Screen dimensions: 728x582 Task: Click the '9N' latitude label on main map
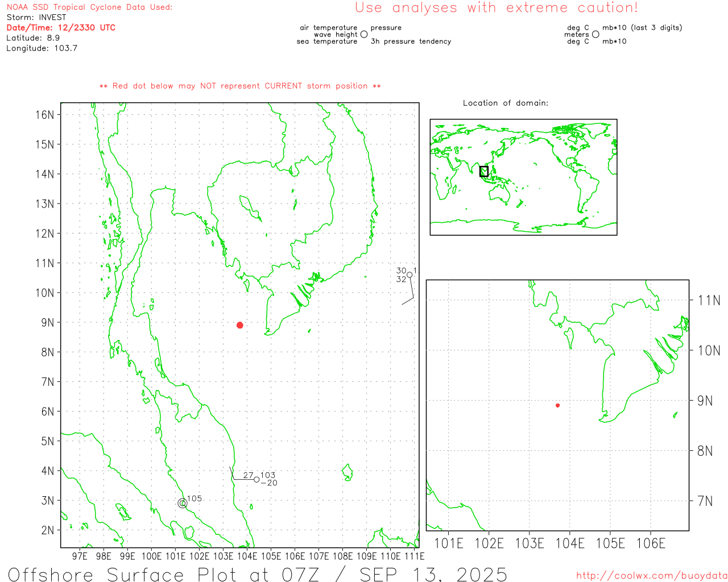pos(48,323)
